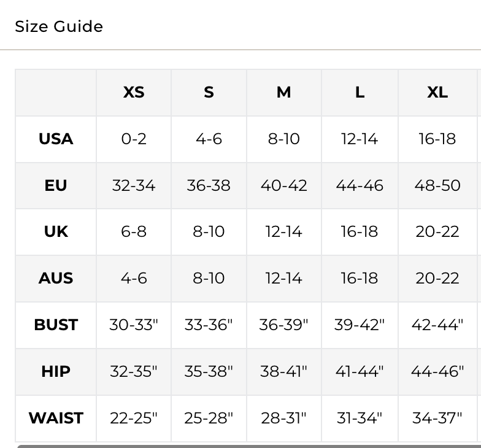This screenshot has height=448, width=481.
Task: Click the Size Guide heading
Action: pyautogui.click(x=59, y=26)
